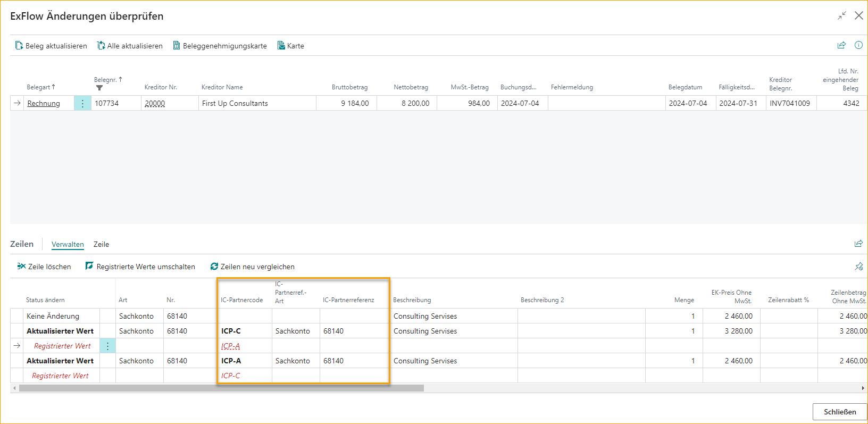Click the scrollbar right arrow
The width and height of the screenshot is (868, 424).
click(x=863, y=388)
